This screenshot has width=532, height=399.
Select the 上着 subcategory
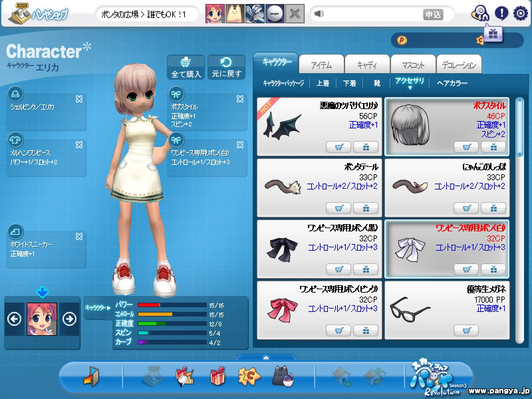[323, 83]
